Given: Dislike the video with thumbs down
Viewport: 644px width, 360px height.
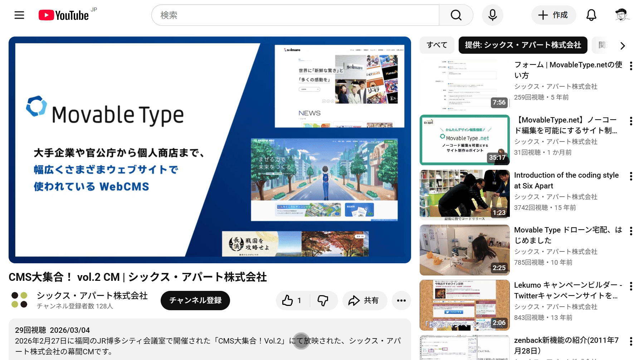Looking at the screenshot, I should (323, 301).
